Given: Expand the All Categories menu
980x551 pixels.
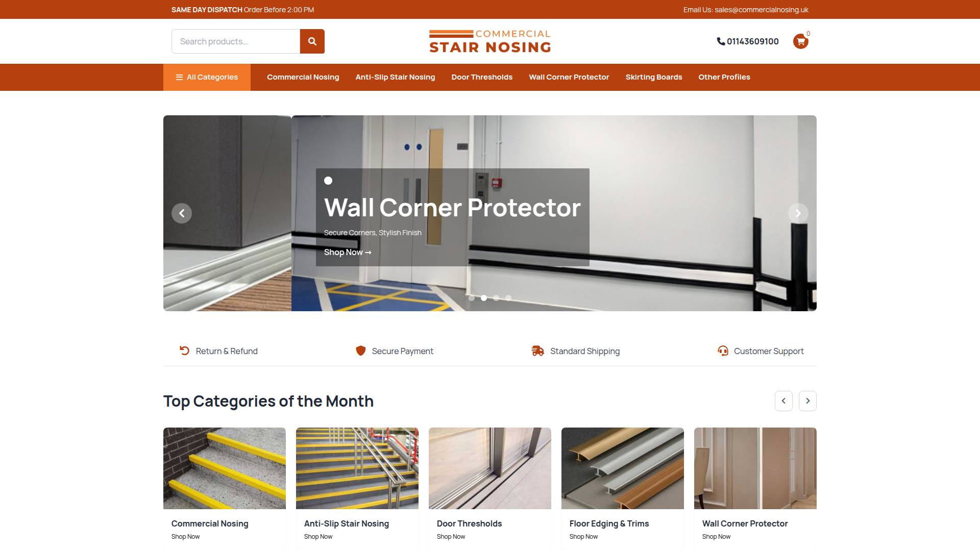Looking at the screenshot, I should click(x=207, y=77).
